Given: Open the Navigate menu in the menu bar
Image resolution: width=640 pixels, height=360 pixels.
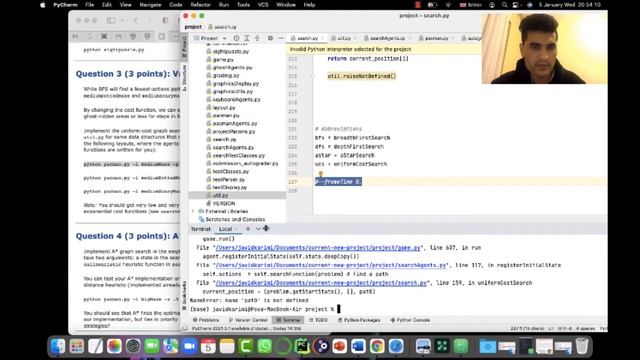Looking at the screenshot, I should (150, 5).
